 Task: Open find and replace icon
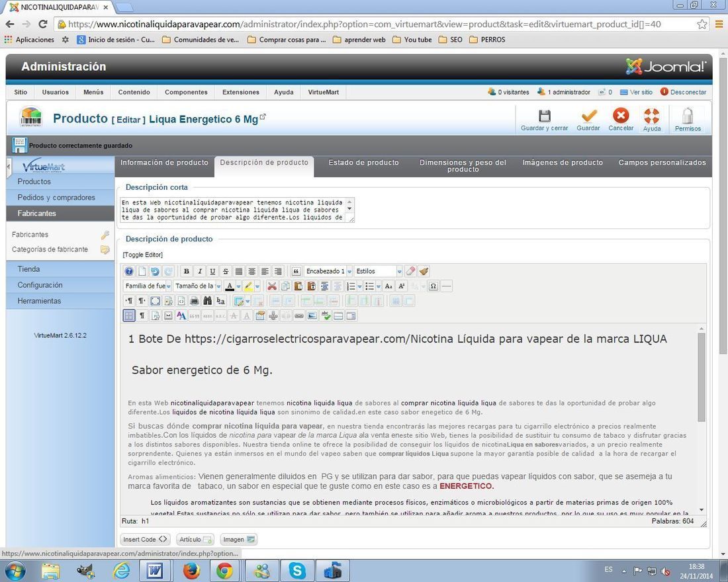click(x=220, y=301)
